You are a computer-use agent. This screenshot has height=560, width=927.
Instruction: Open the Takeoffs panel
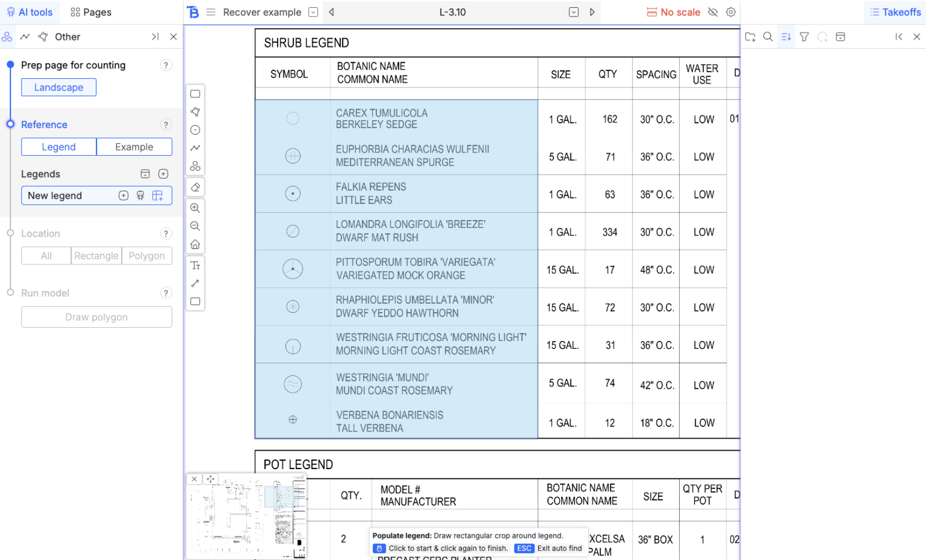click(895, 12)
